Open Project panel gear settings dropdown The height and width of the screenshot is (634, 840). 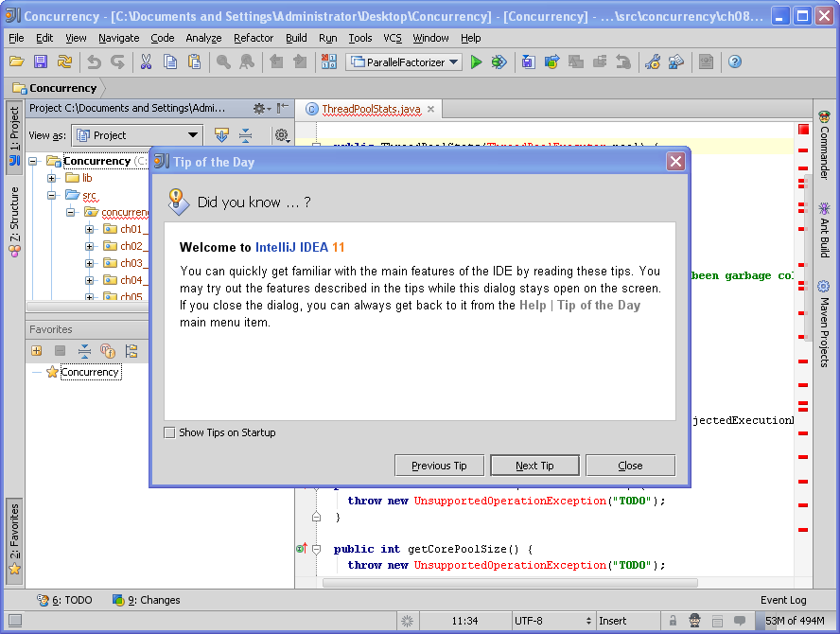click(261, 108)
